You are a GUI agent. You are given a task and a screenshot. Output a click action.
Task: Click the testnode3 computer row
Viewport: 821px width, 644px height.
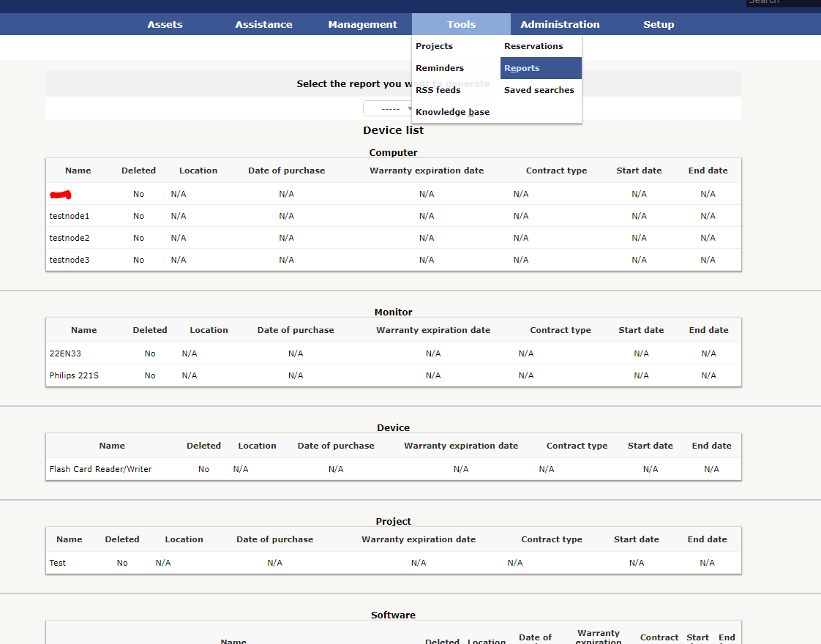[x=394, y=260]
